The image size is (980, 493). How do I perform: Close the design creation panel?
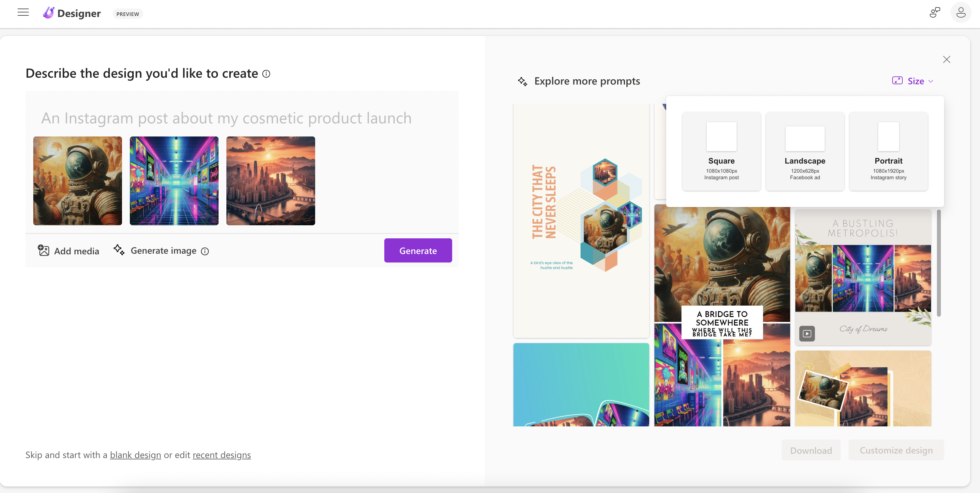pos(946,59)
